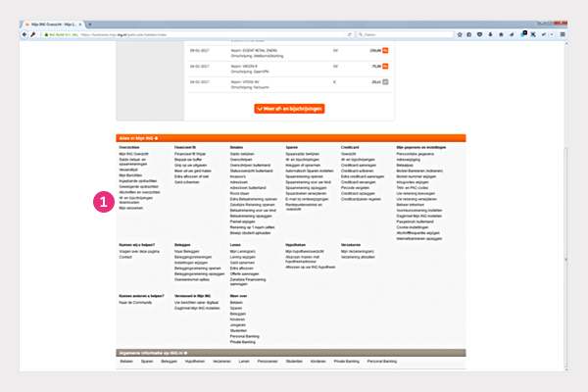Open Grip op uw uitgaven link
Viewport: 588px width, 392px height.
click(190, 165)
